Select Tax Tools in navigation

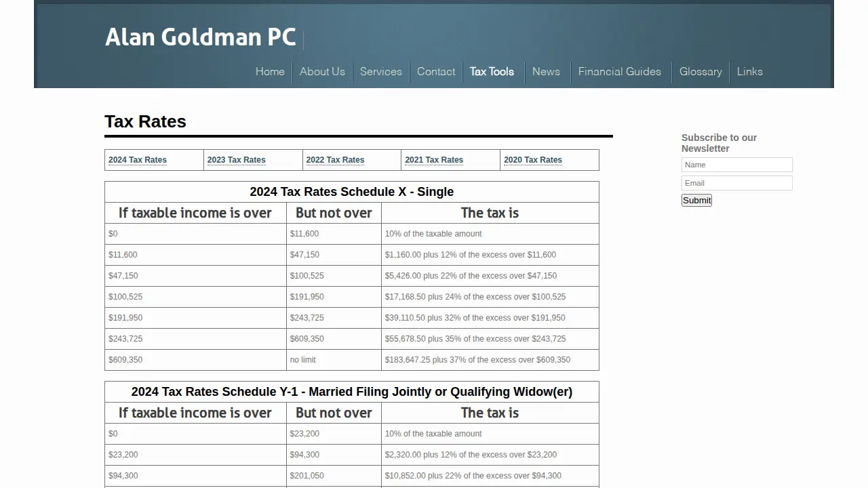[x=492, y=71]
